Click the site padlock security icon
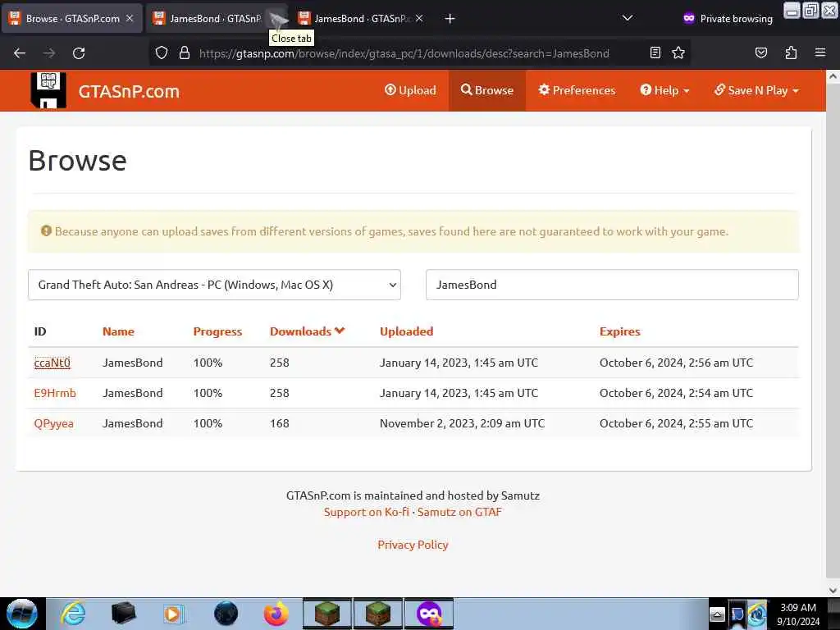The height and width of the screenshot is (630, 840). 185,53
